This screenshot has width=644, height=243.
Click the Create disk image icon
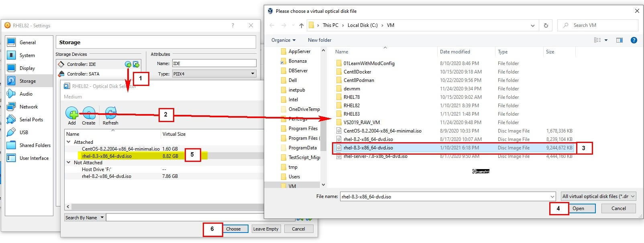point(89,113)
